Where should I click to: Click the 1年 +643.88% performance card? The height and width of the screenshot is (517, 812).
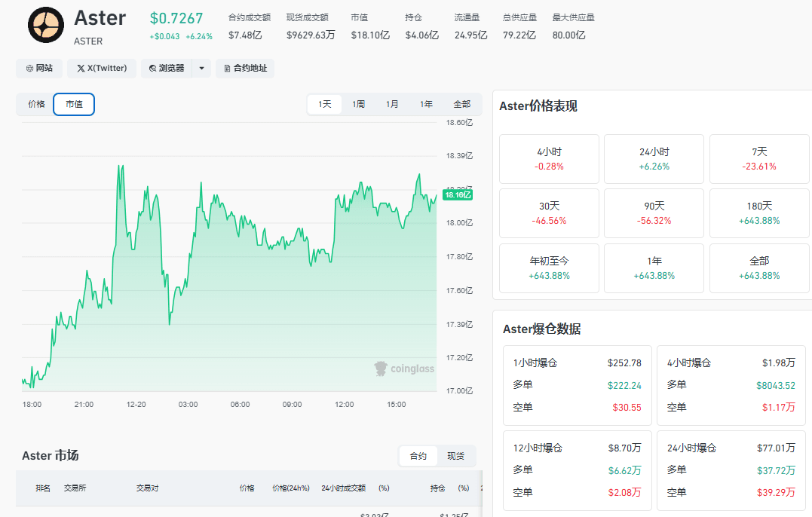pyautogui.click(x=654, y=268)
